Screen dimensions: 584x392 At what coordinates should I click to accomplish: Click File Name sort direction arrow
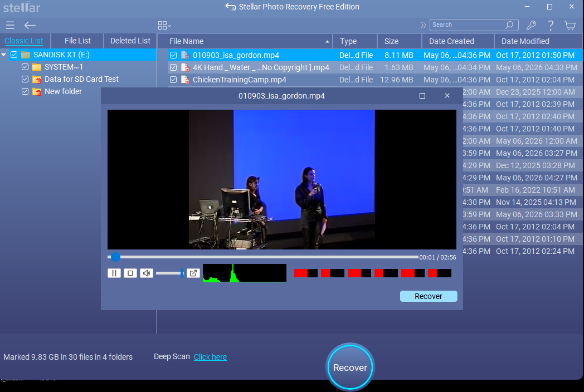[327, 42]
